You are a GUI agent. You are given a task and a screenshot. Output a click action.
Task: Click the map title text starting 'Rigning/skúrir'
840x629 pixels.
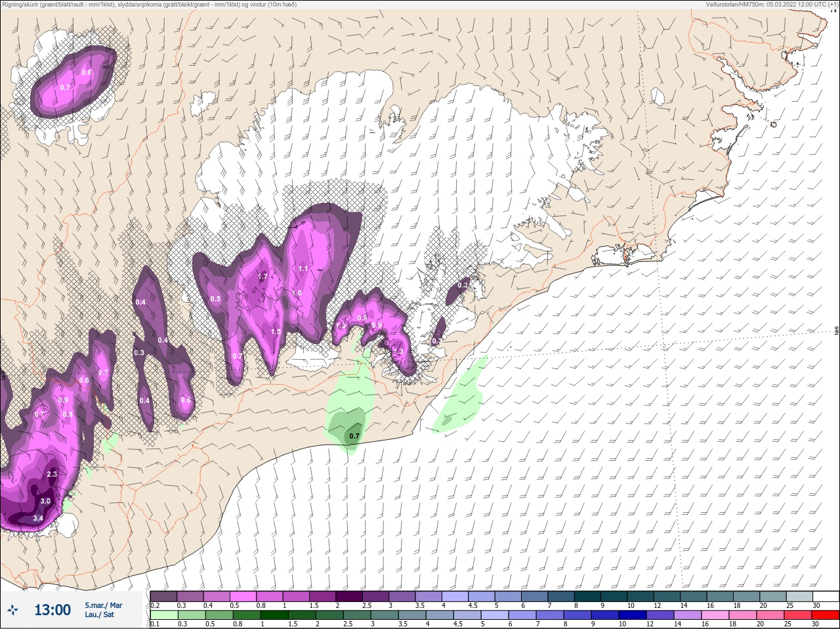coord(149,5)
